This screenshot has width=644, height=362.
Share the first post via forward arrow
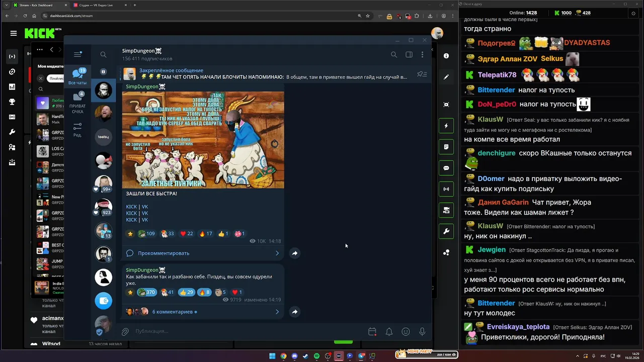click(295, 253)
